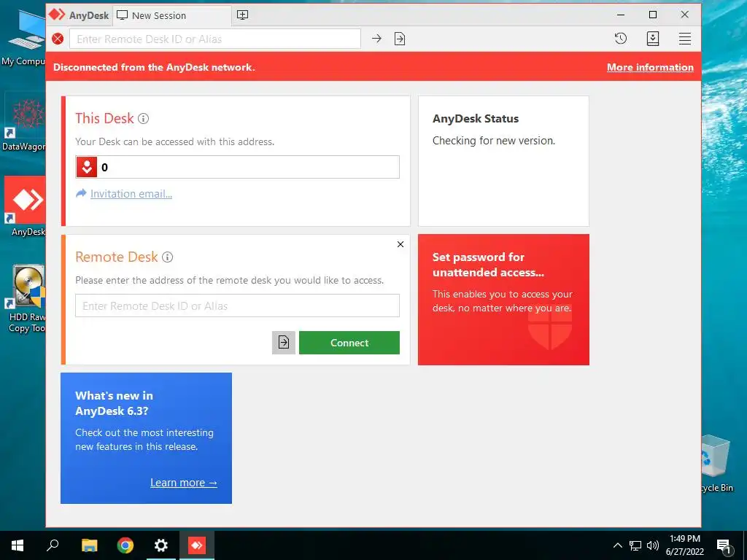Launch Chrome from the taskbar
The height and width of the screenshot is (560, 747).
[x=125, y=545]
